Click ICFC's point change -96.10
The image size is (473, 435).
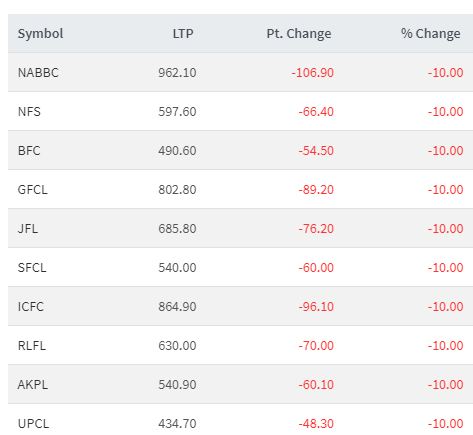(316, 307)
